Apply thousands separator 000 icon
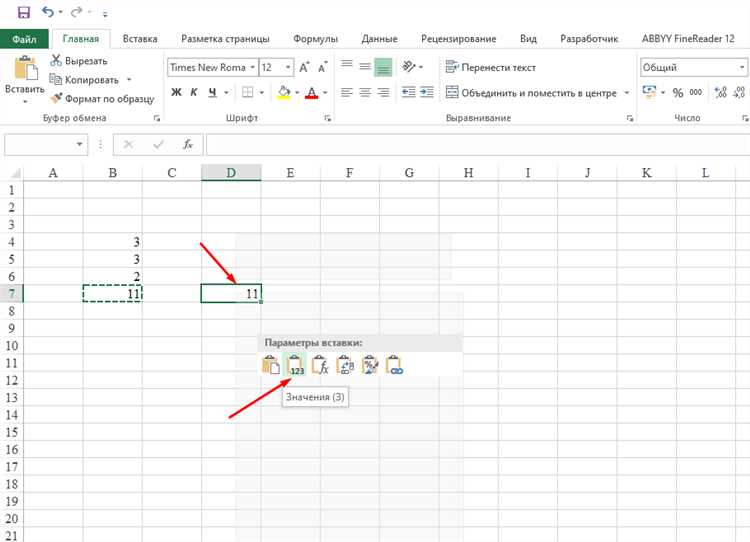The width and height of the screenshot is (750, 542). point(696,92)
